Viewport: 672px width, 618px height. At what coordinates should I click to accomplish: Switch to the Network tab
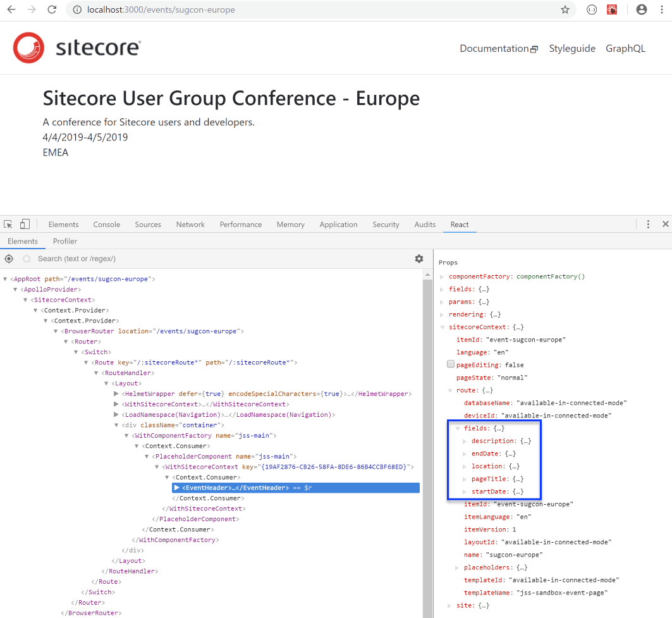[x=190, y=225]
